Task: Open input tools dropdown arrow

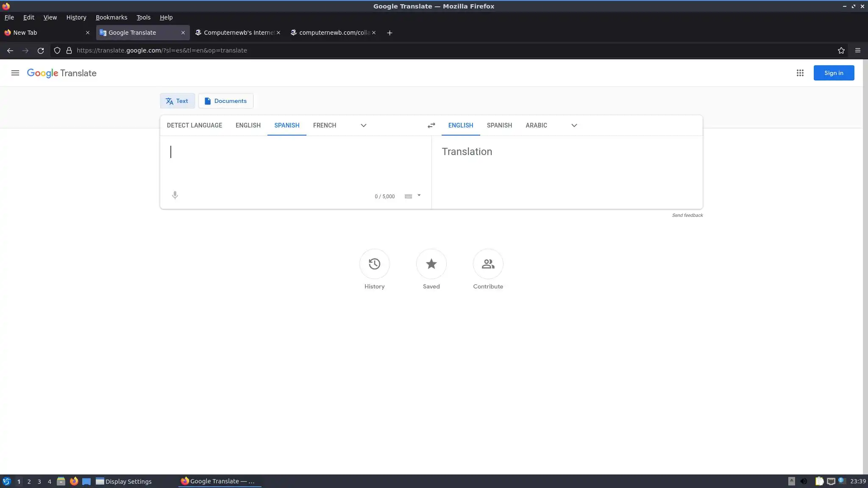Action: pos(419,195)
